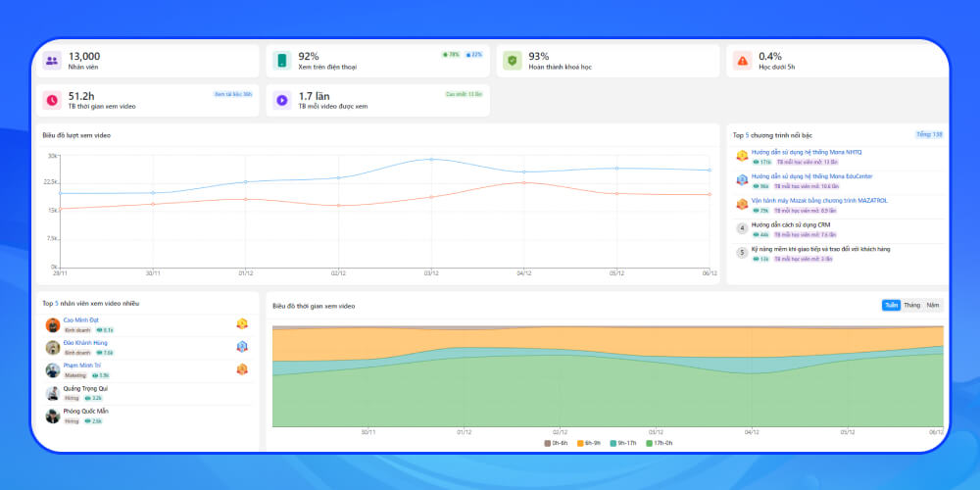Click the Biểu đồ lượt xem video title
This screenshot has height=490, width=980.
(x=76, y=135)
